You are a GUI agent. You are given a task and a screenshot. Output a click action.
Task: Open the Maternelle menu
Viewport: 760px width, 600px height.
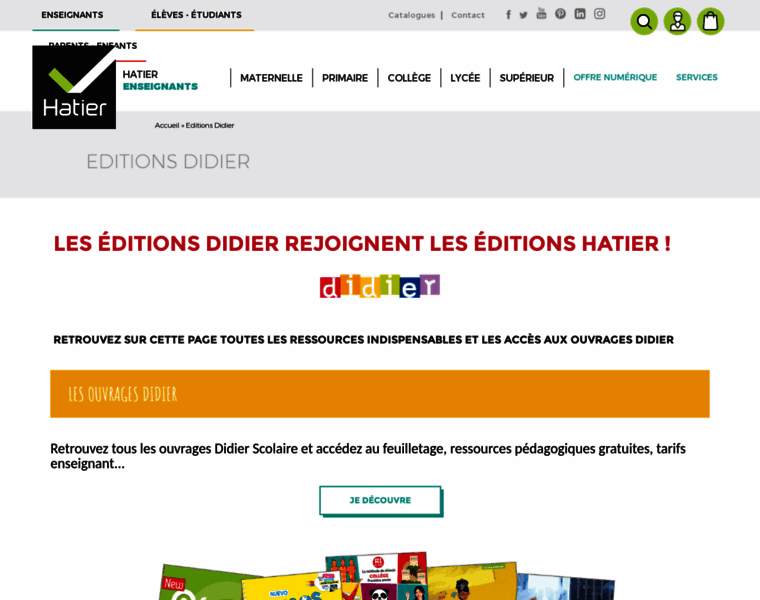click(x=271, y=78)
